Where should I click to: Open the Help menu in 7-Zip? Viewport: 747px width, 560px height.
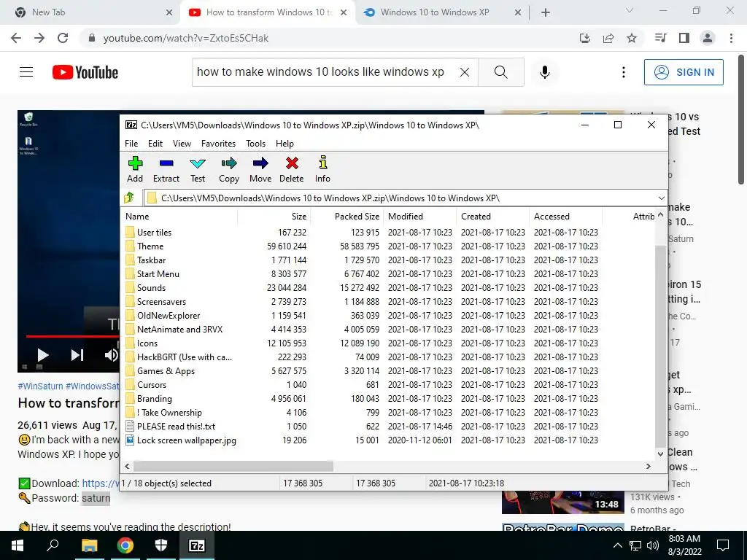coord(285,144)
